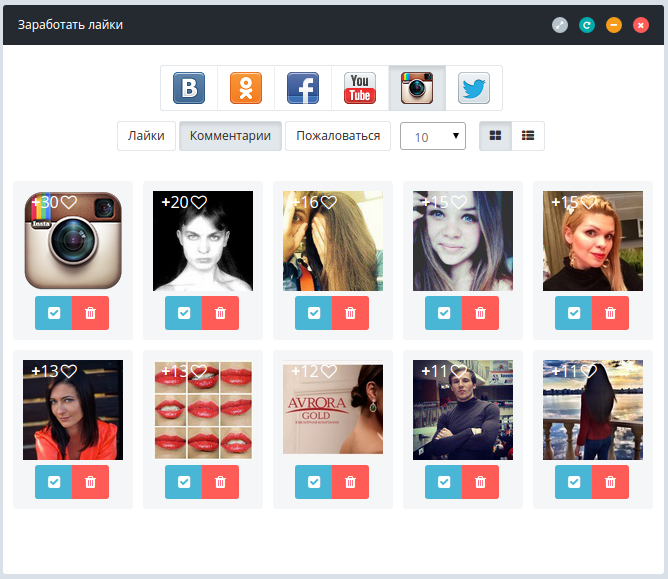Viewport: 668px width, 579px height.
Task: Open the items count dropdown showing 10
Action: click(433, 136)
